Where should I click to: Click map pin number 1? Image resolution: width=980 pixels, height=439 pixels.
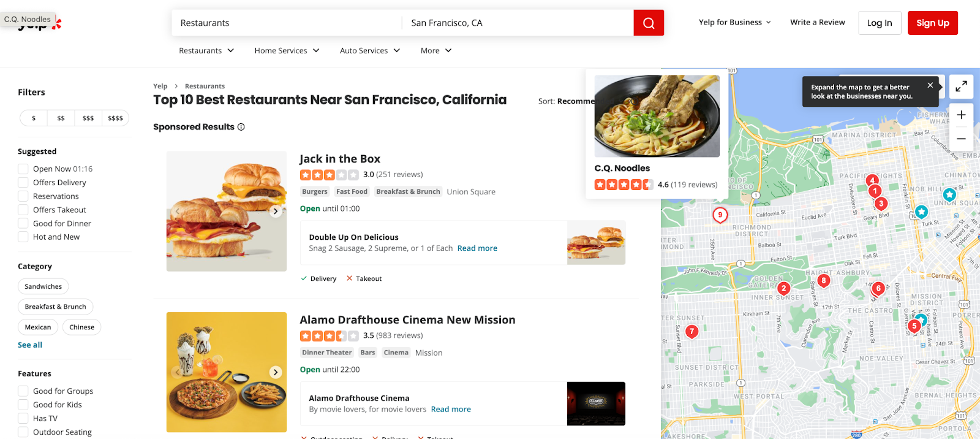[x=875, y=191]
